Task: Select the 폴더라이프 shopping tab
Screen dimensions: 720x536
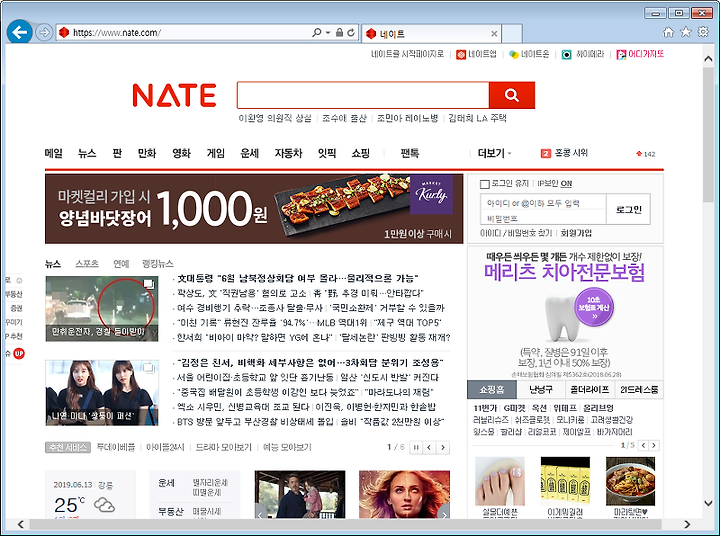Action: tap(590, 390)
